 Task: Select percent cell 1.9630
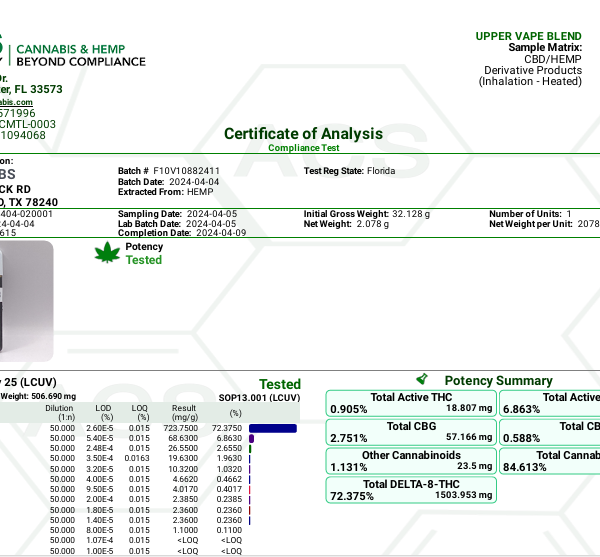tap(229, 458)
